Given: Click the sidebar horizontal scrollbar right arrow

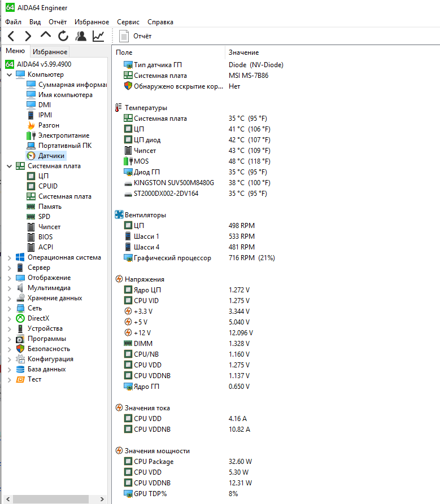Looking at the screenshot, I should pos(102,499).
